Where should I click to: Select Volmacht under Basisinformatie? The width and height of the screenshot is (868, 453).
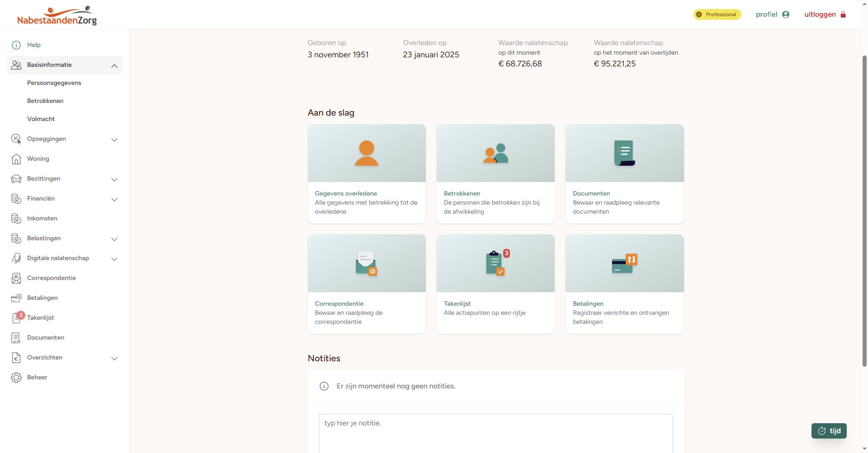point(41,119)
